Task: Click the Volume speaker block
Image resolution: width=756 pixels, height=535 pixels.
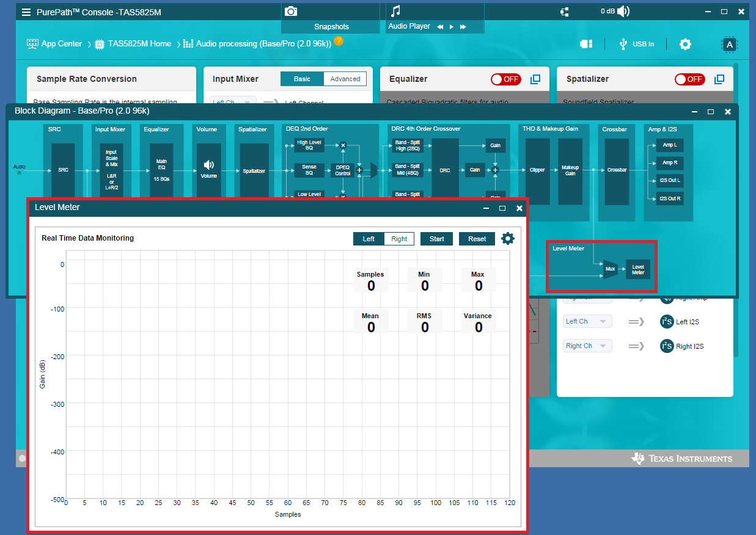Action: pyautogui.click(x=209, y=170)
